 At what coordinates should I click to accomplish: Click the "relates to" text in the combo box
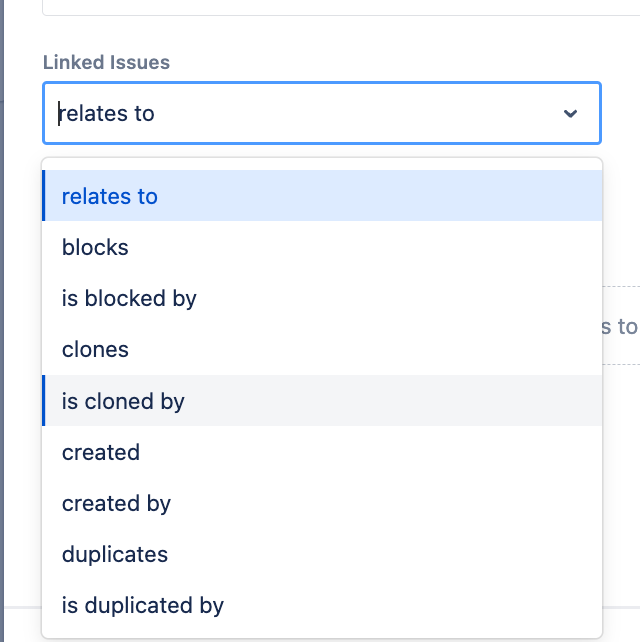click(x=108, y=113)
